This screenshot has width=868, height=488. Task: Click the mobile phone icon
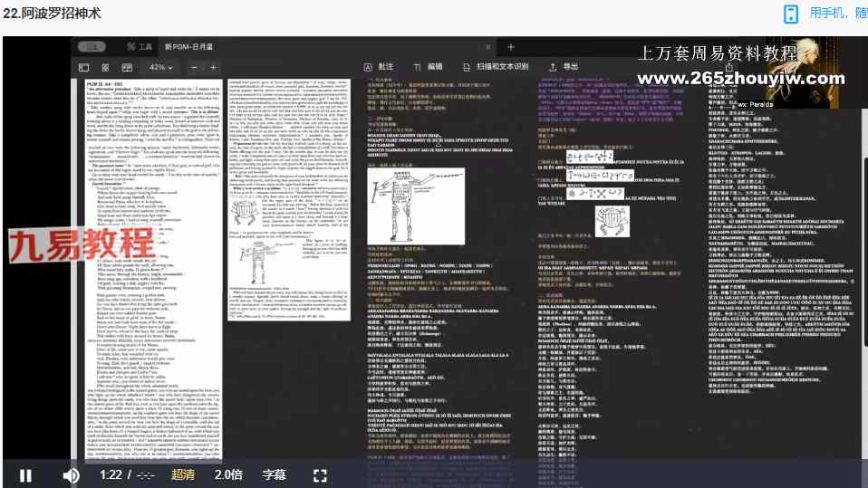790,14
